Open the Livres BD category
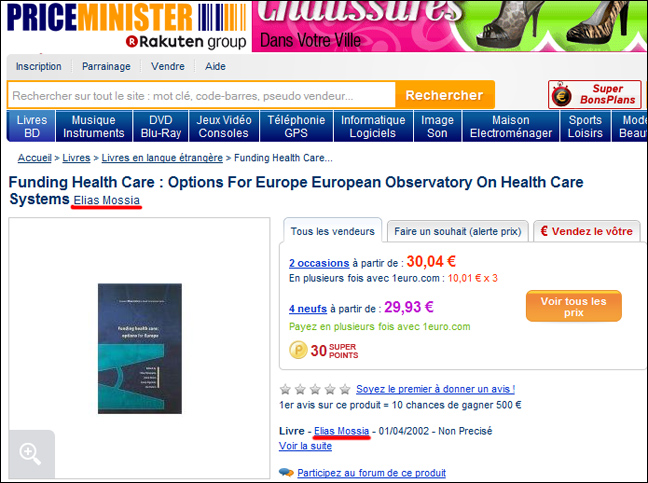The image size is (648, 483). 31,126
